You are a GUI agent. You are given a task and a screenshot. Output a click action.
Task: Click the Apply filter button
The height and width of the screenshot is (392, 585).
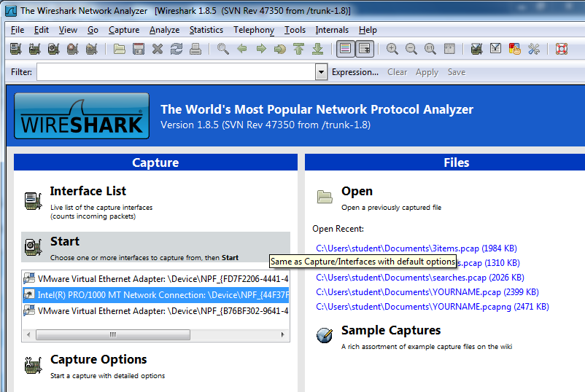427,72
